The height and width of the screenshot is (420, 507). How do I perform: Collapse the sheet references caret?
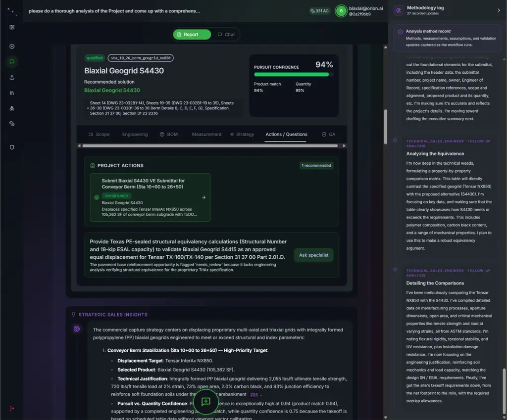[88, 108]
